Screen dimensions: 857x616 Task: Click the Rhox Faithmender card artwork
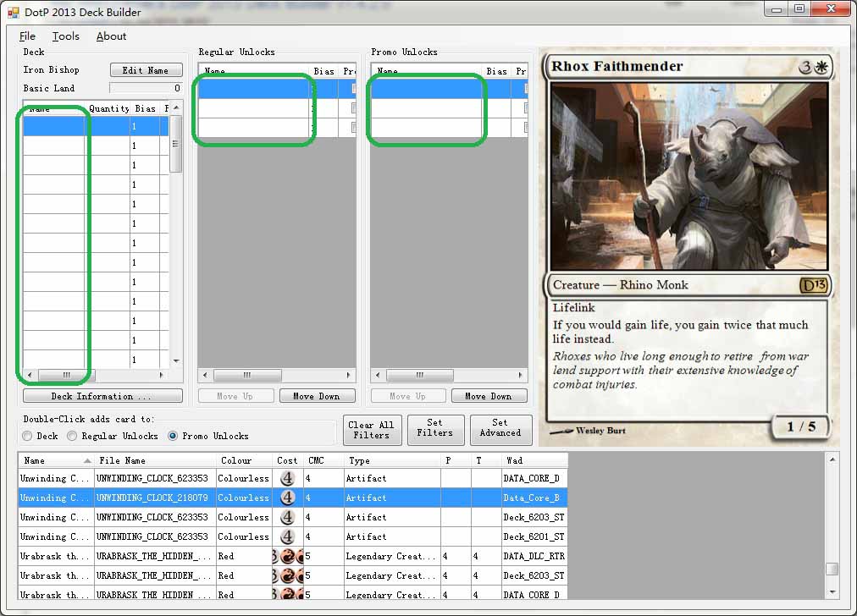688,176
